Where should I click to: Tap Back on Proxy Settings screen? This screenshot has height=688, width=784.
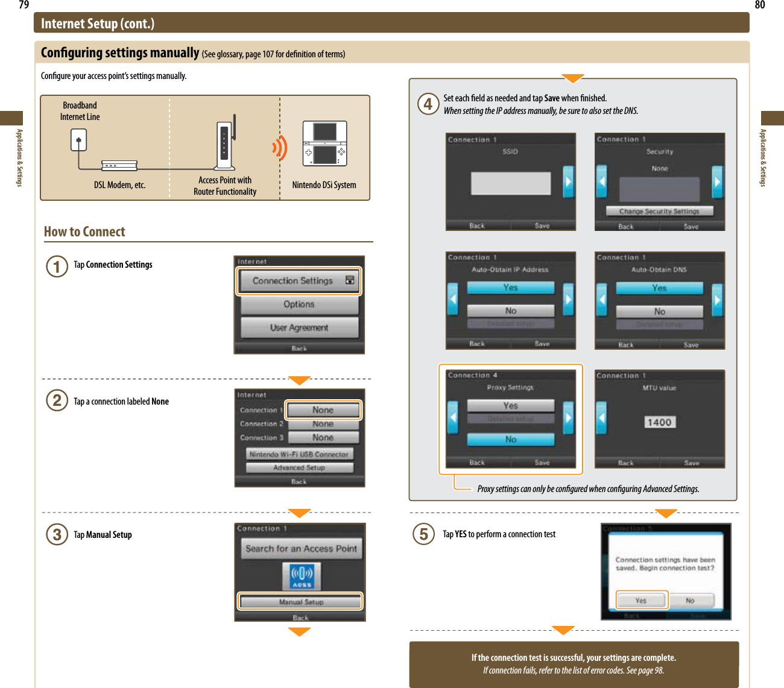(x=478, y=462)
